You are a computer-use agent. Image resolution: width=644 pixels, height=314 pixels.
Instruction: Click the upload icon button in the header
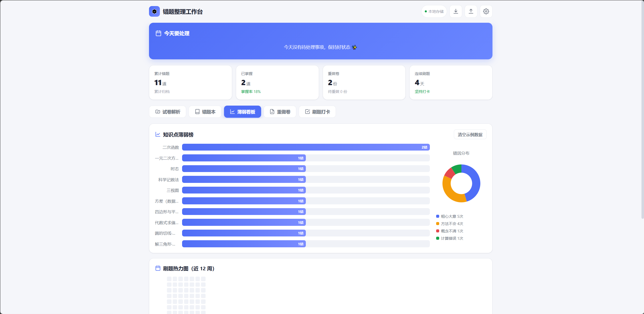471,11
